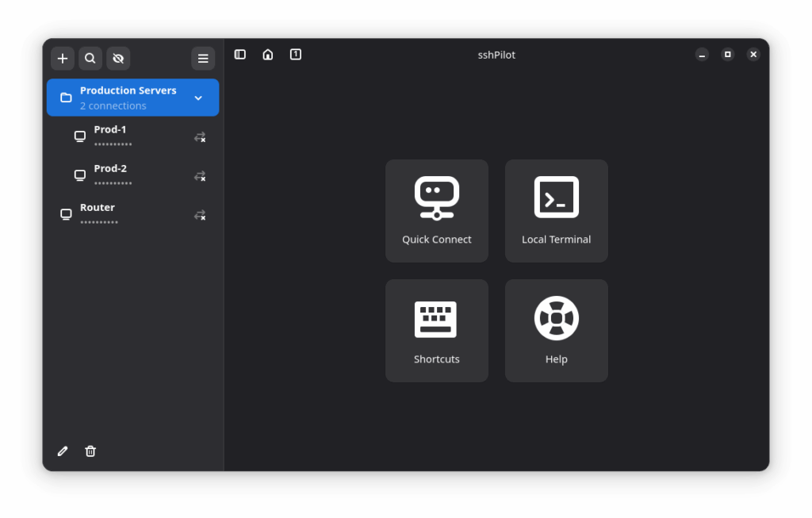Toggle sidebar visibility in header bar
Viewport: 812px width, 518px height.
pyautogui.click(x=240, y=54)
